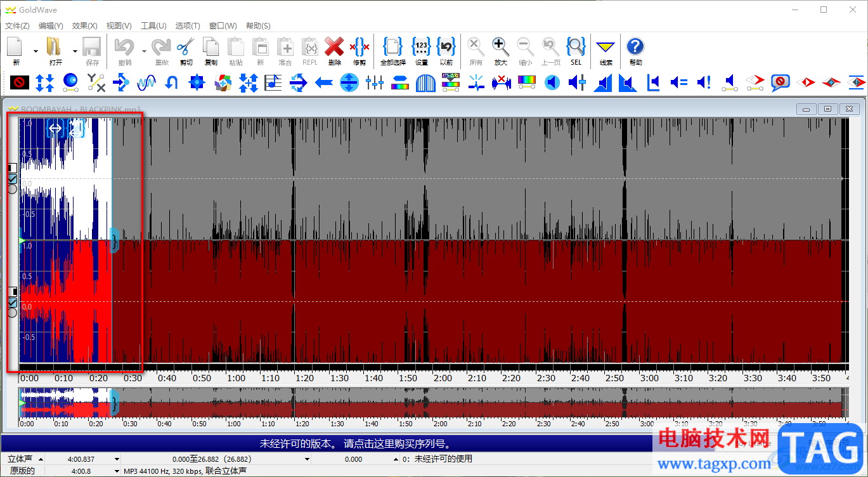This screenshot has width=868, height=477.
Task: Open the 视图(V) menu
Action: (x=119, y=26)
